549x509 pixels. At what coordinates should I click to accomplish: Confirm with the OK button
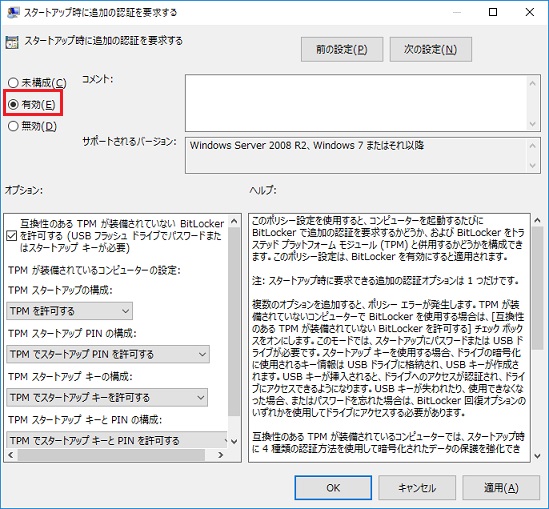tap(333, 488)
